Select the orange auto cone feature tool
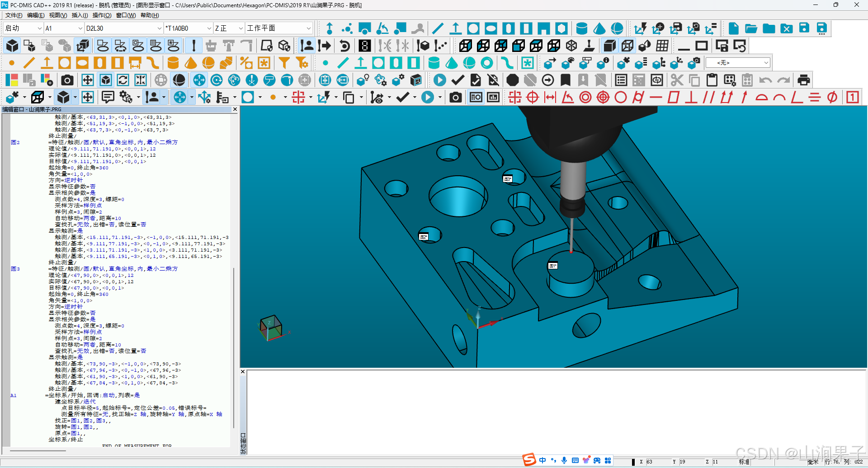The height and width of the screenshot is (468, 868). coord(190,63)
